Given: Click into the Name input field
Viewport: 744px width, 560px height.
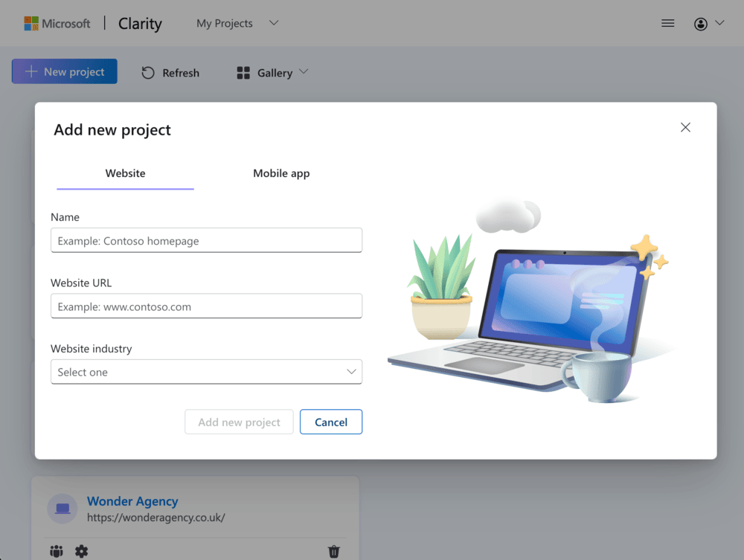Looking at the screenshot, I should click(206, 240).
